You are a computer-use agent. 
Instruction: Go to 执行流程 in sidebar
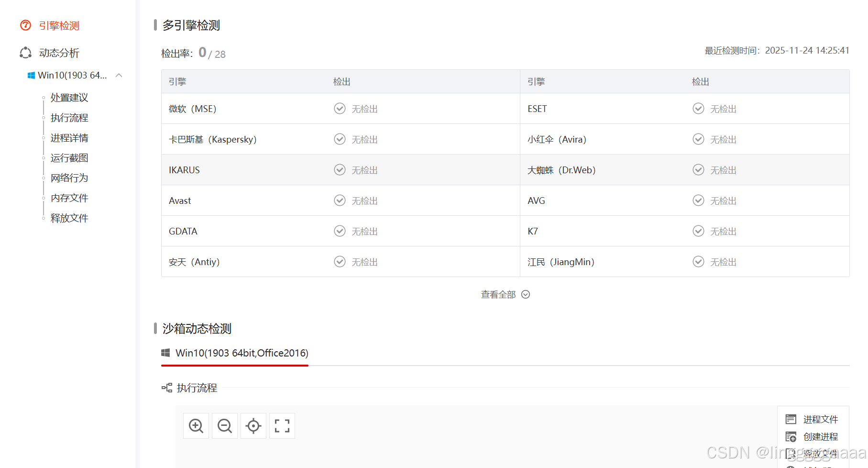point(69,118)
